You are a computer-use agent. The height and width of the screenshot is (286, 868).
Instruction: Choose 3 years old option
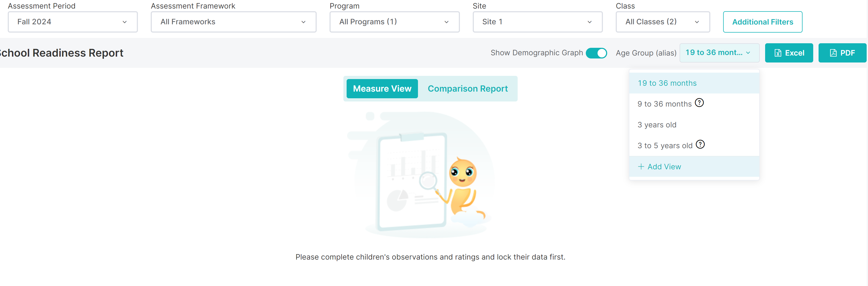tap(657, 125)
